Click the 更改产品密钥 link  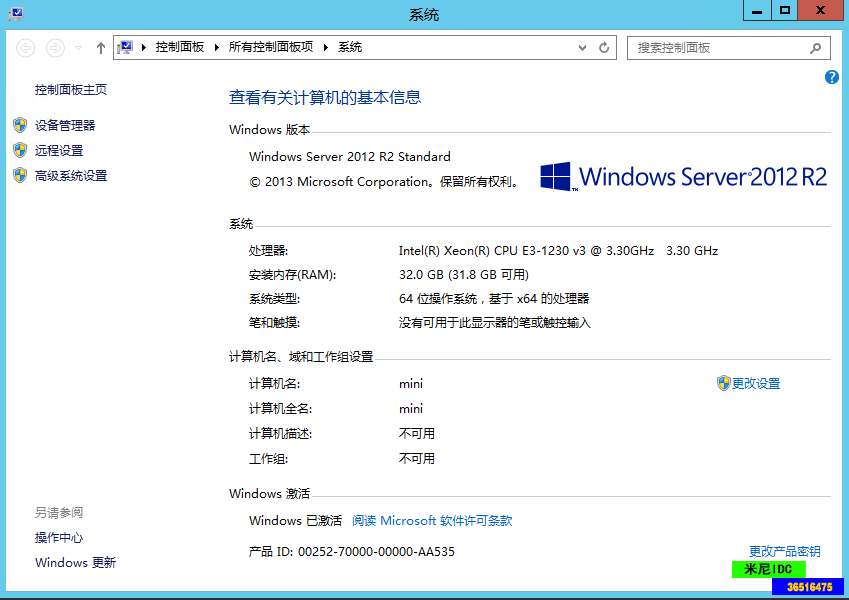pos(784,551)
